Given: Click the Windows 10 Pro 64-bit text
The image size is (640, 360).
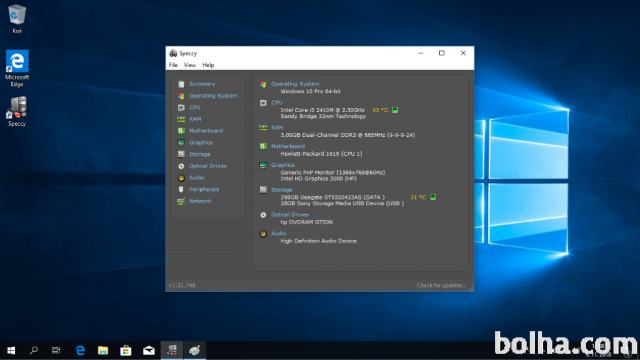Looking at the screenshot, I should point(311,91).
